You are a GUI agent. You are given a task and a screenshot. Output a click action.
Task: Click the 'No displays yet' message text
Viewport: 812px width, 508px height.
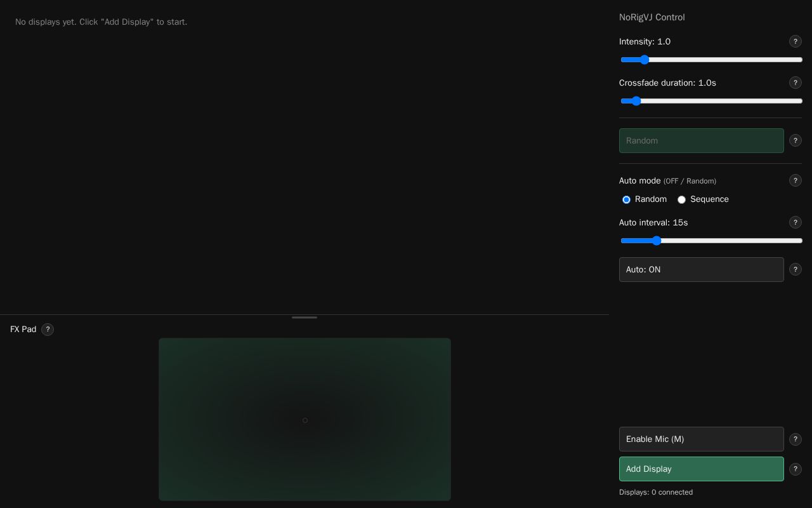click(x=101, y=22)
